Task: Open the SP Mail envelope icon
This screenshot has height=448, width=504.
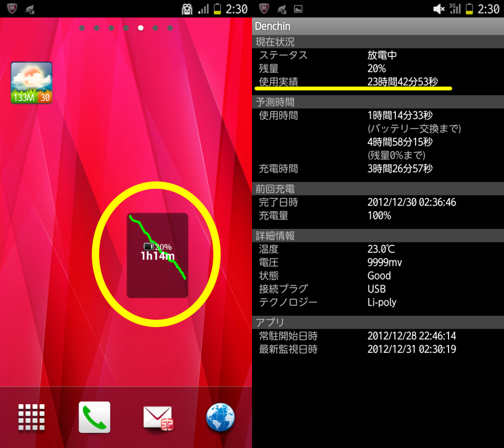Action: 158,418
